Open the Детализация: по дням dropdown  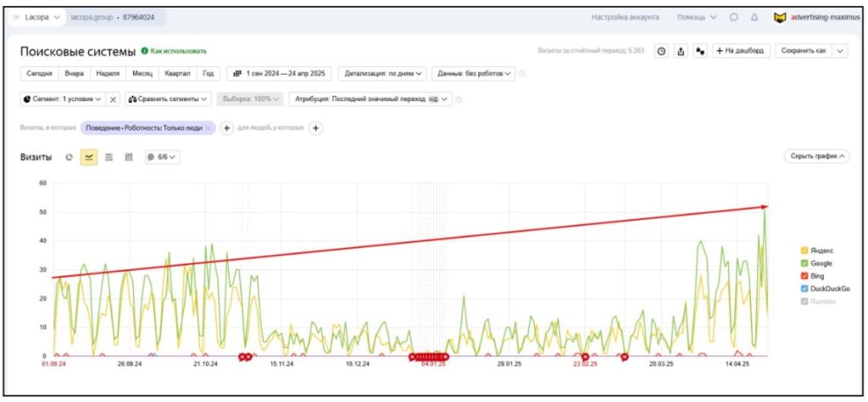point(381,74)
